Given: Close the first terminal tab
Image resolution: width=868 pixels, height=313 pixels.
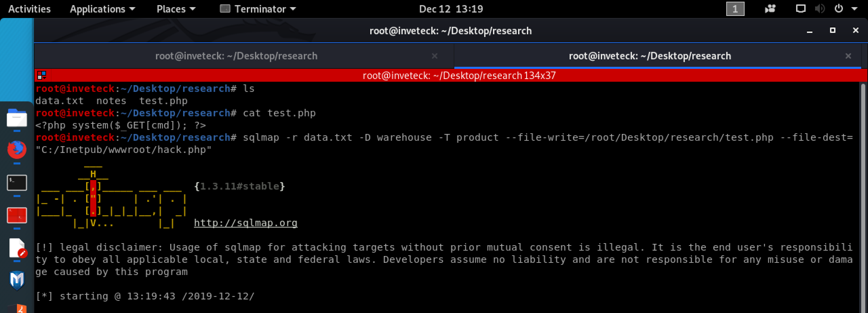Looking at the screenshot, I should (435, 56).
